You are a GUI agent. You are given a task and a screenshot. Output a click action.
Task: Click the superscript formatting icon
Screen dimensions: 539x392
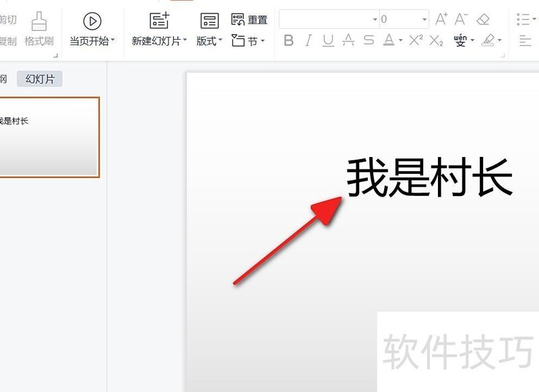(416, 40)
